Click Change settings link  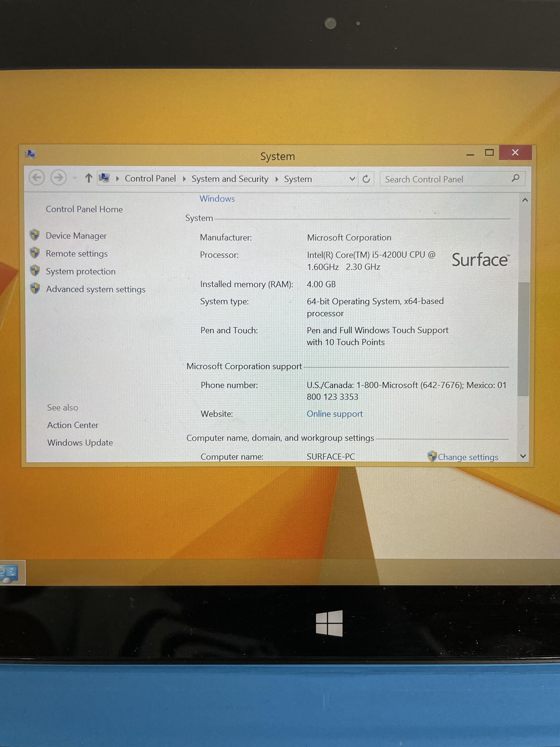pos(468,457)
